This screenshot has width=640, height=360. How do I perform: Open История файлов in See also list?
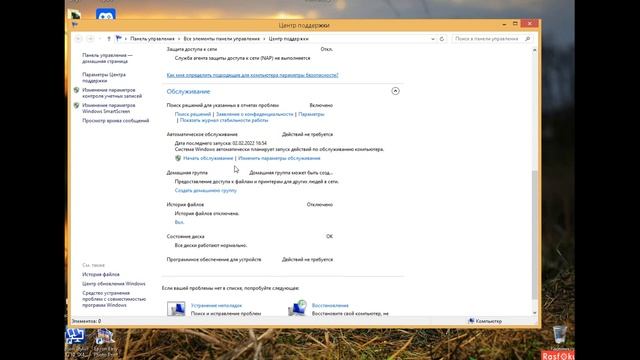[x=101, y=275]
